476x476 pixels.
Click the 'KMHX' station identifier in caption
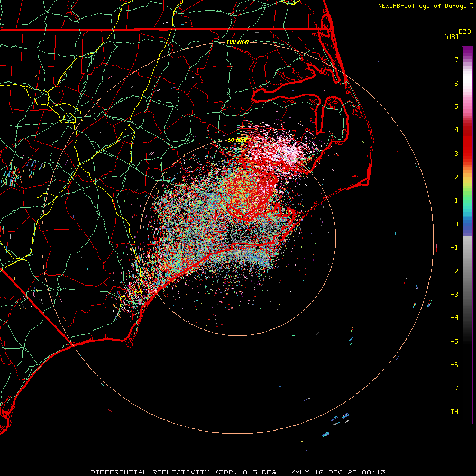click(x=300, y=472)
